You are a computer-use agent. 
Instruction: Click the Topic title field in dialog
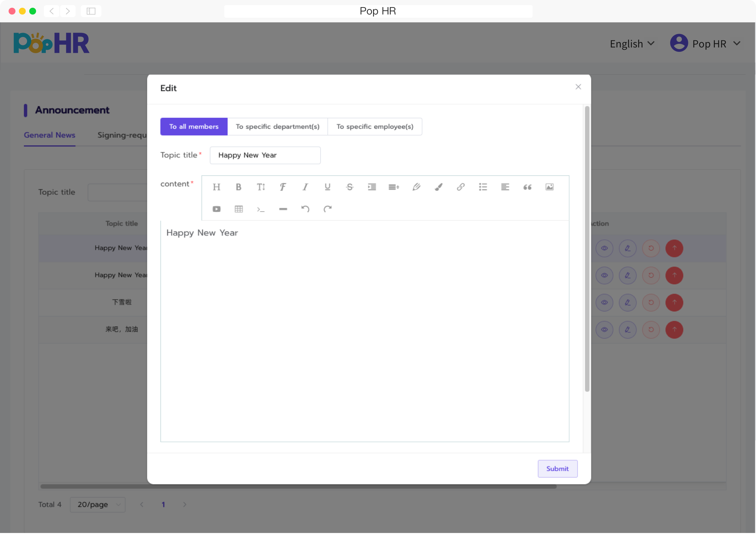point(265,155)
